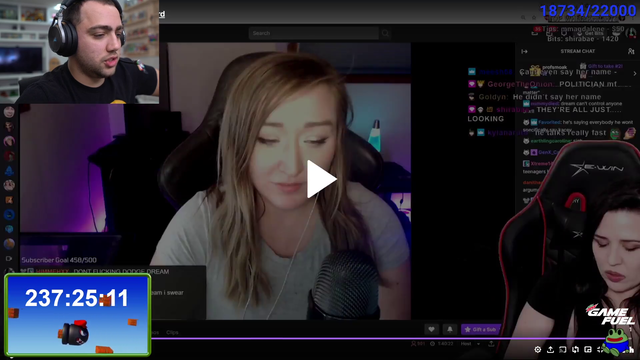Click the browser zoom magnifier icon
This screenshot has width=640, height=360.
tap(523, 18)
